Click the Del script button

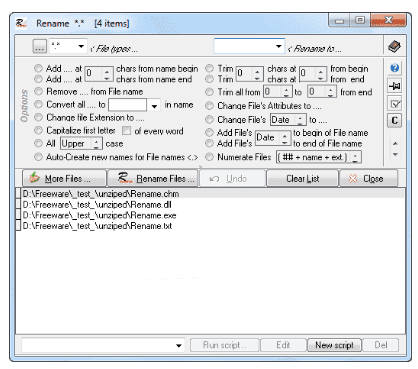pos(380,345)
